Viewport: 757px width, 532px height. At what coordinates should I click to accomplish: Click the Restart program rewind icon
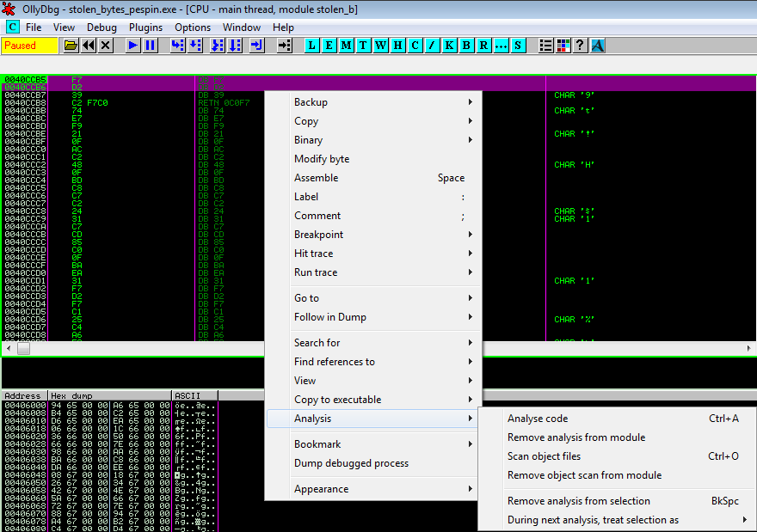click(x=89, y=46)
